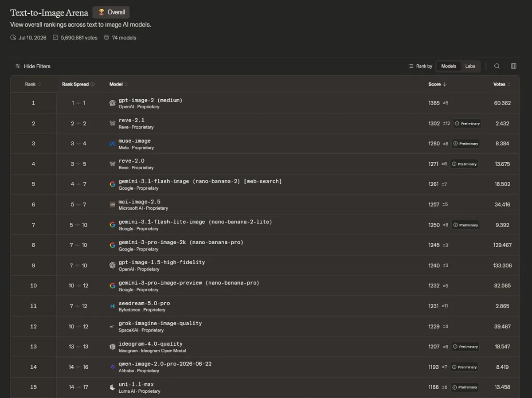Hide Filters panel

(33, 66)
